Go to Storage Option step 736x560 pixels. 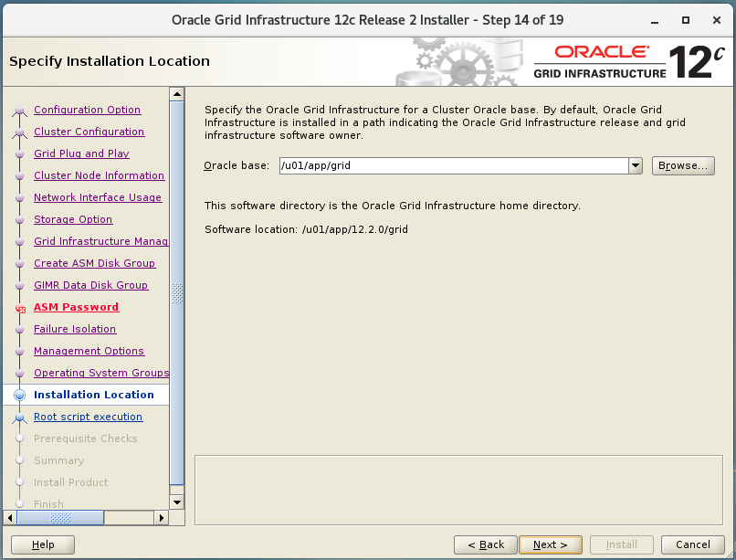[73, 219]
